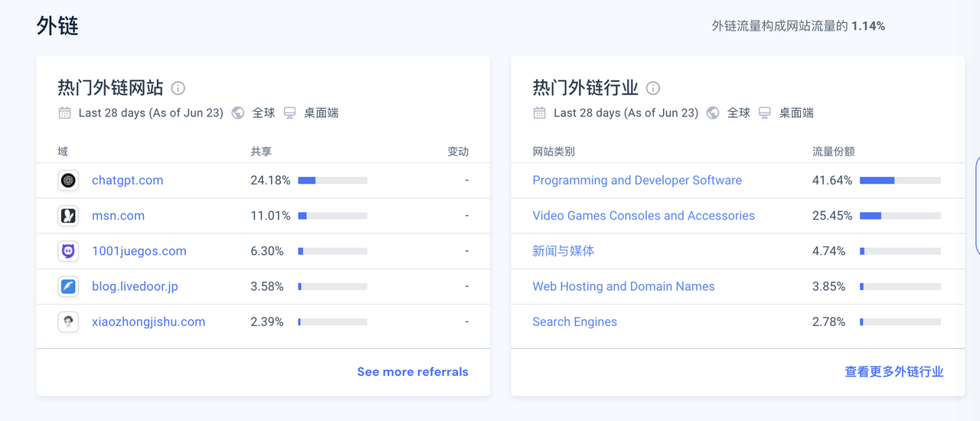Click the 1001juegos.com favicon icon
Screen dimensions: 980x421
tap(68, 251)
